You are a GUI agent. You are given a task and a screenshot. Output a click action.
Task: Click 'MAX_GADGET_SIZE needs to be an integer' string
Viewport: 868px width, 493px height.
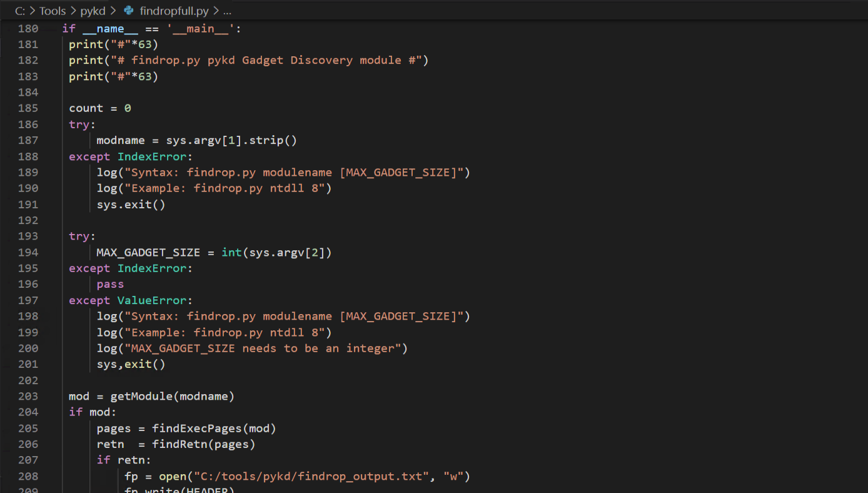click(x=263, y=348)
